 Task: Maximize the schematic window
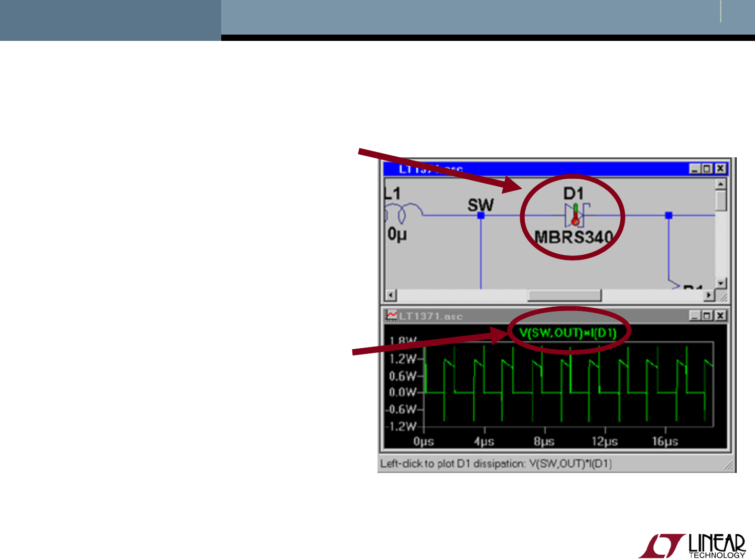coord(707,169)
